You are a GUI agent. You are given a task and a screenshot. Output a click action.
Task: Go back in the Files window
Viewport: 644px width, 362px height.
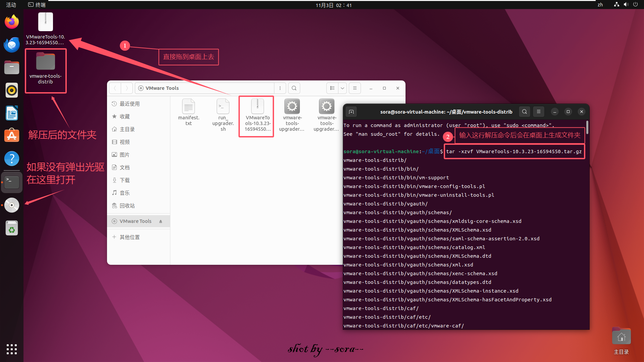[115, 88]
